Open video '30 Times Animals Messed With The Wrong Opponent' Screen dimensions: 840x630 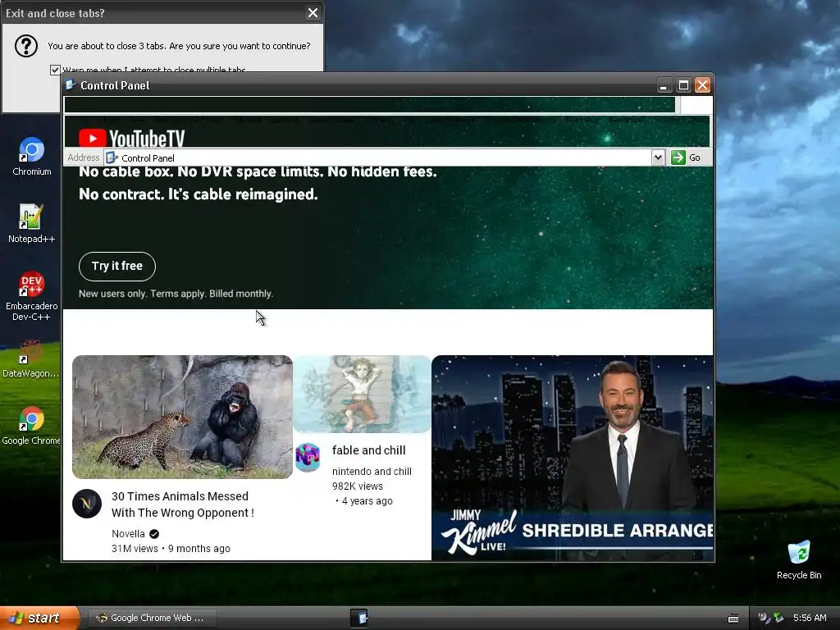pyautogui.click(x=183, y=504)
